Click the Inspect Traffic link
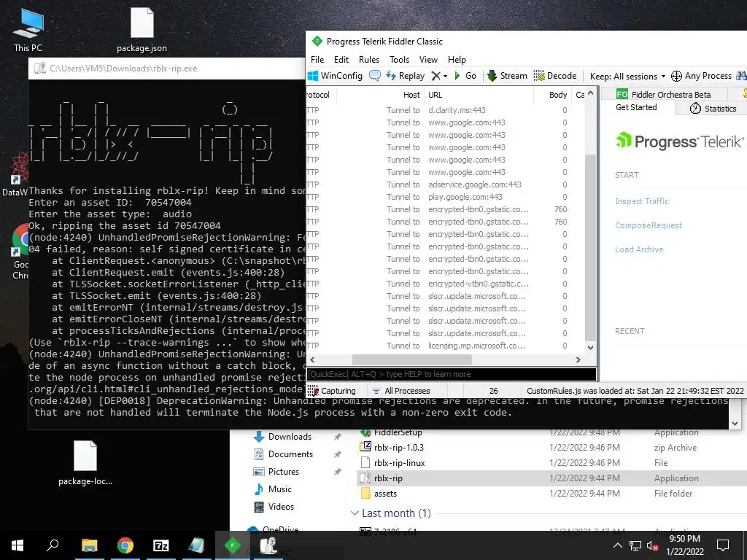Screen dimensions: 747x560 pos(642,201)
